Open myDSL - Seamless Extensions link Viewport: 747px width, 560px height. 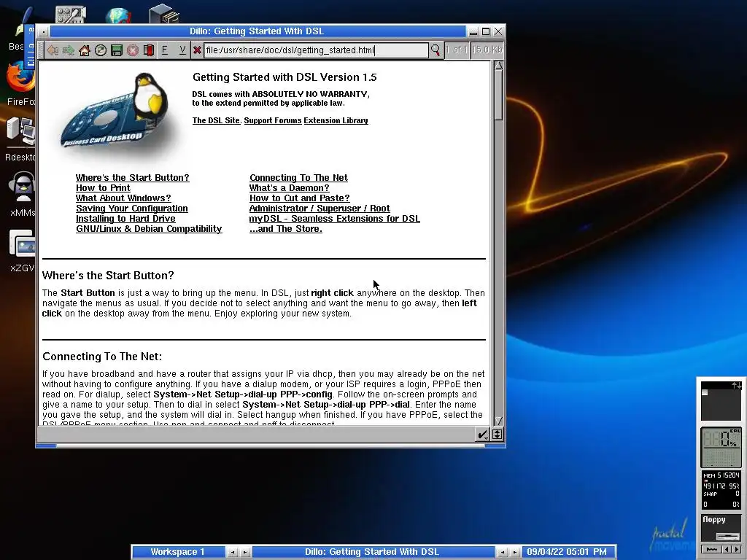pos(334,219)
